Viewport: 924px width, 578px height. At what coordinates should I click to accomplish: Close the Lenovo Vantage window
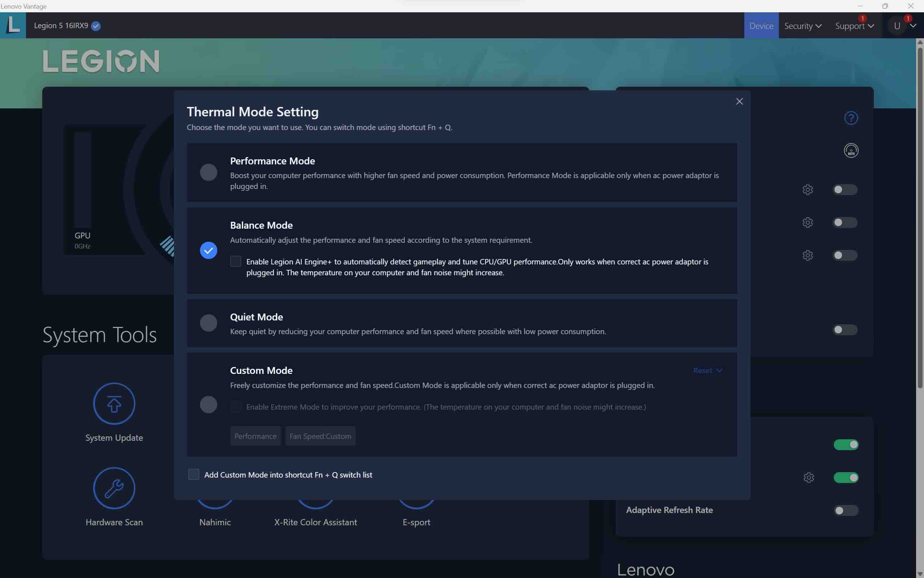(911, 6)
